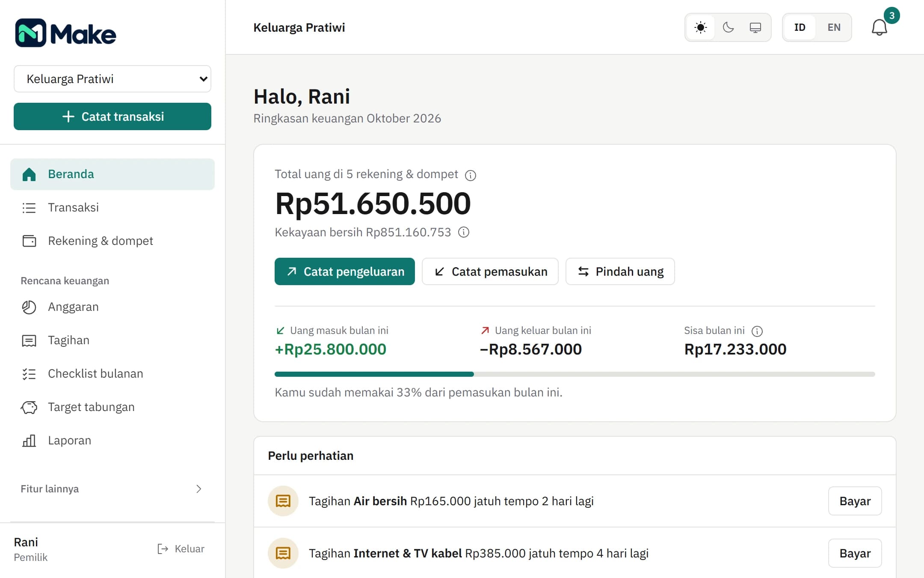Click the Rani Pemilik user profile
The width and height of the screenshot is (924, 578).
[x=31, y=549]
